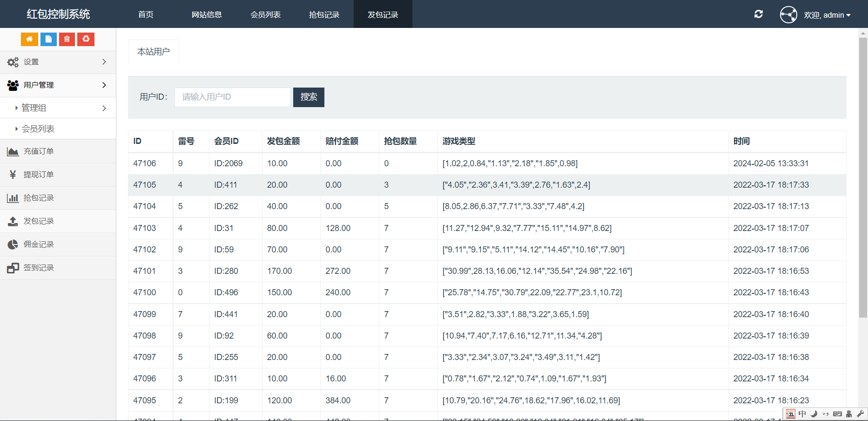This screenshot has height=421, width=868.
Task: Click member cell ID:496
Action: 226,292
